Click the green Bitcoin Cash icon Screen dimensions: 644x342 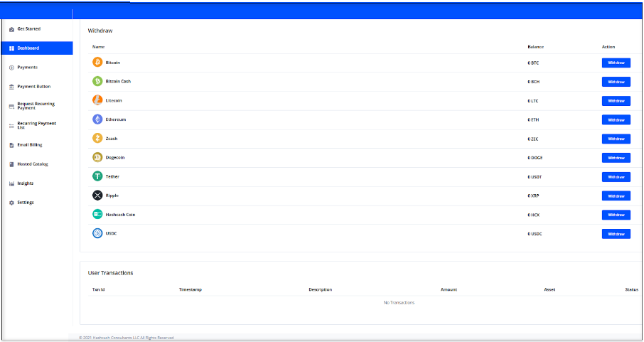(97, 81)
